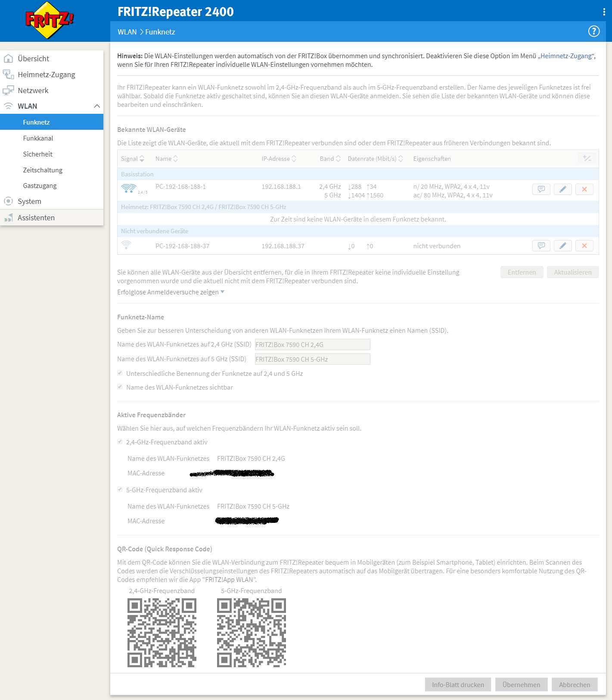Image resolution: width=612 pixels, height=700 pixels.
Task: Open Netzwerk in the sidebar
Action: click(52, 91)
